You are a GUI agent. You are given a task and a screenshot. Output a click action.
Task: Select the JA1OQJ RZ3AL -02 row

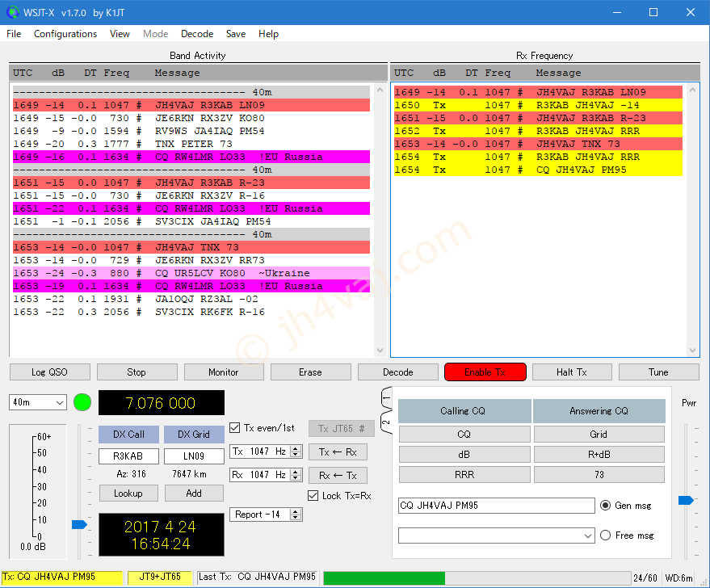click(x=191, y=299)
